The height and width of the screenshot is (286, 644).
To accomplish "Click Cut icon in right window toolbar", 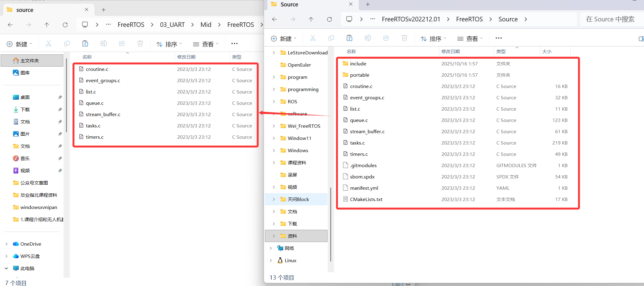I will tap(313, 38).
